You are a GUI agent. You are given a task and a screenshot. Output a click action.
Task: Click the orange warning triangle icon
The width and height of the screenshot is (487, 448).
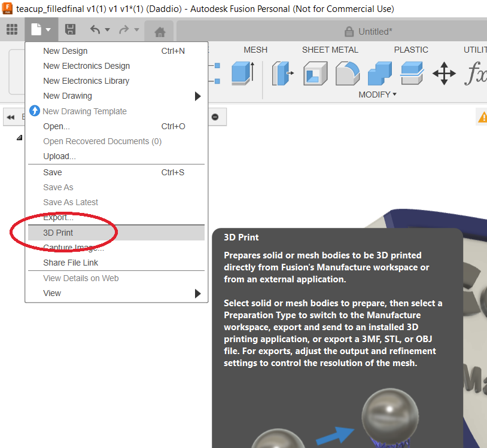[483, 117]
